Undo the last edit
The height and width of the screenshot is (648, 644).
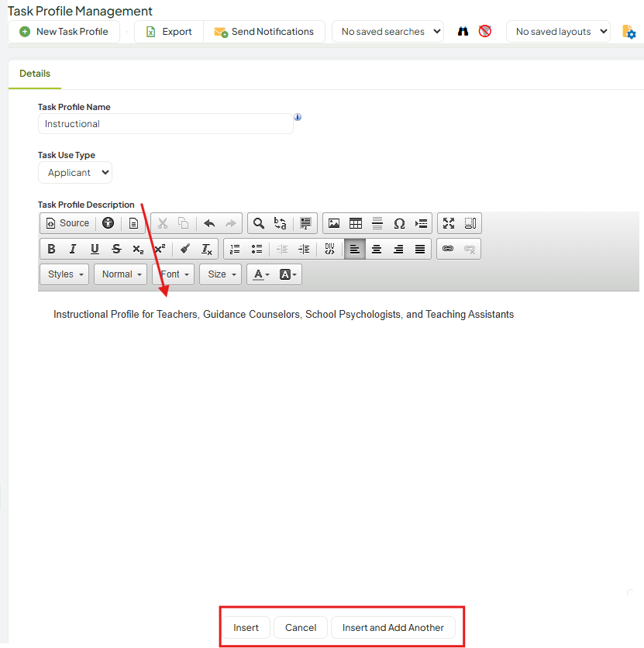click(209, 223)
